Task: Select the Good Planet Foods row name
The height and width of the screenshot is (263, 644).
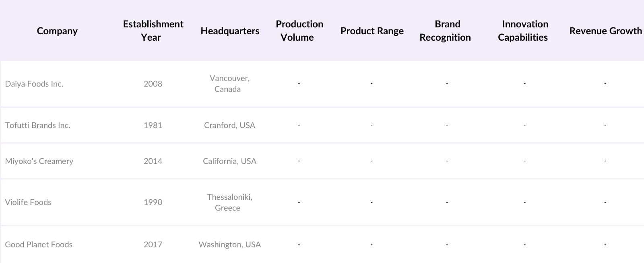Action: [39, 244]
